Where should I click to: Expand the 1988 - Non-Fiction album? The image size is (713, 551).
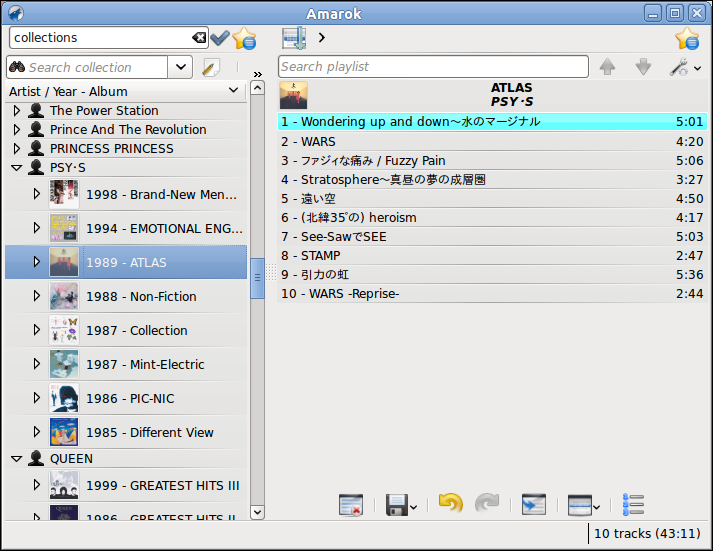[x=37, y=296]
